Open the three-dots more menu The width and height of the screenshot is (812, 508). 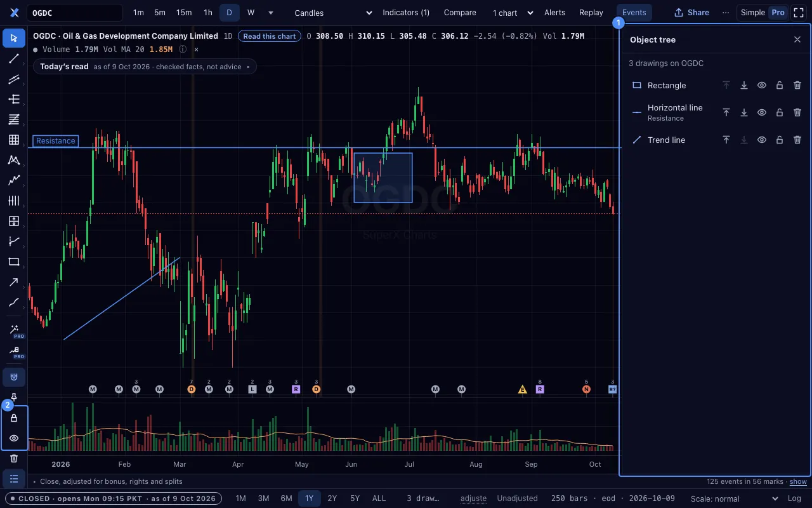(x=726, y=13)
